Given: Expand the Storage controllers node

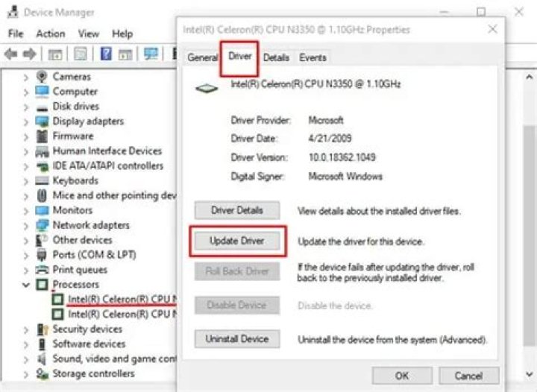Looking at the screenshot, I should 26,374.
